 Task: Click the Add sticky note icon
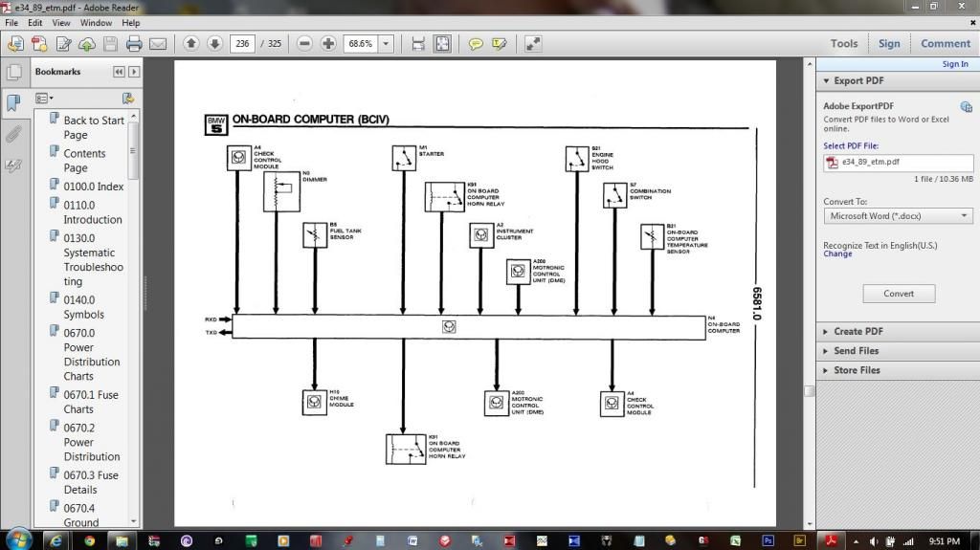475,44
